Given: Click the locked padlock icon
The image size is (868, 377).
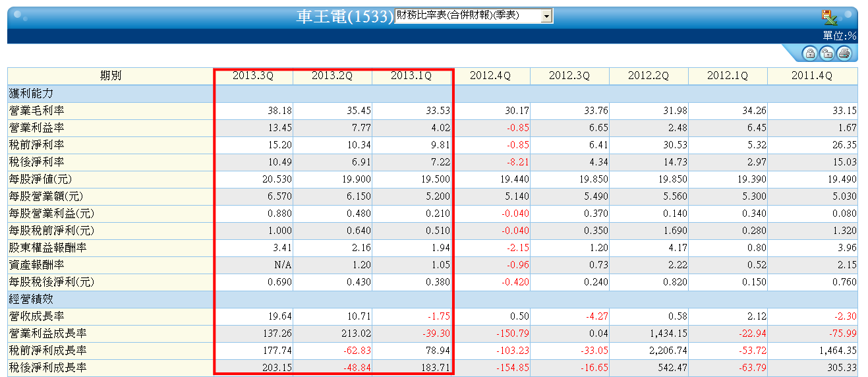Looking at the screenshot, I should tap(809, 54).
